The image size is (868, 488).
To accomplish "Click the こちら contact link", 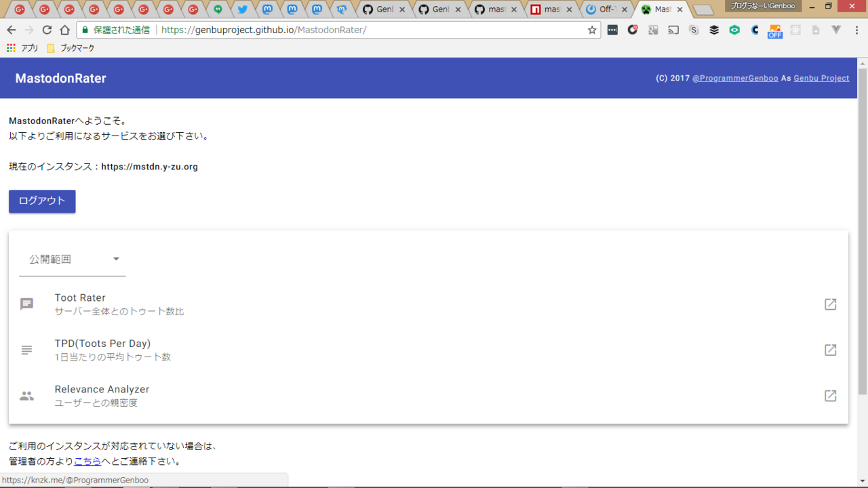I will coord(87,462).
